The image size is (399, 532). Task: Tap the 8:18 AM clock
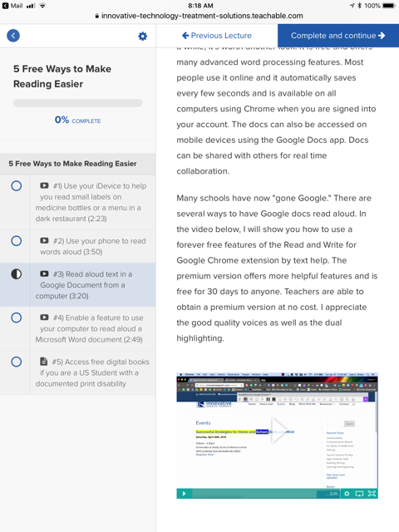tap(200, 6)
